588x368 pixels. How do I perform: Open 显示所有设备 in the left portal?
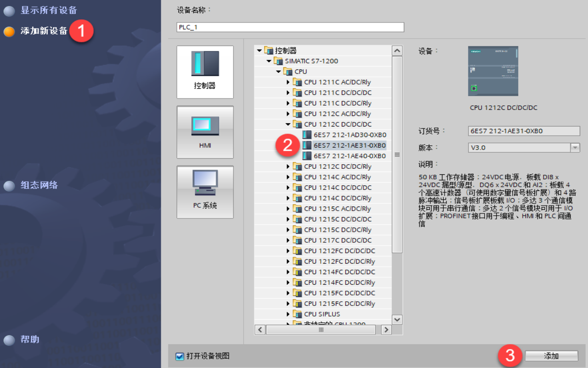pyautogui.click(x=48, y=10)
